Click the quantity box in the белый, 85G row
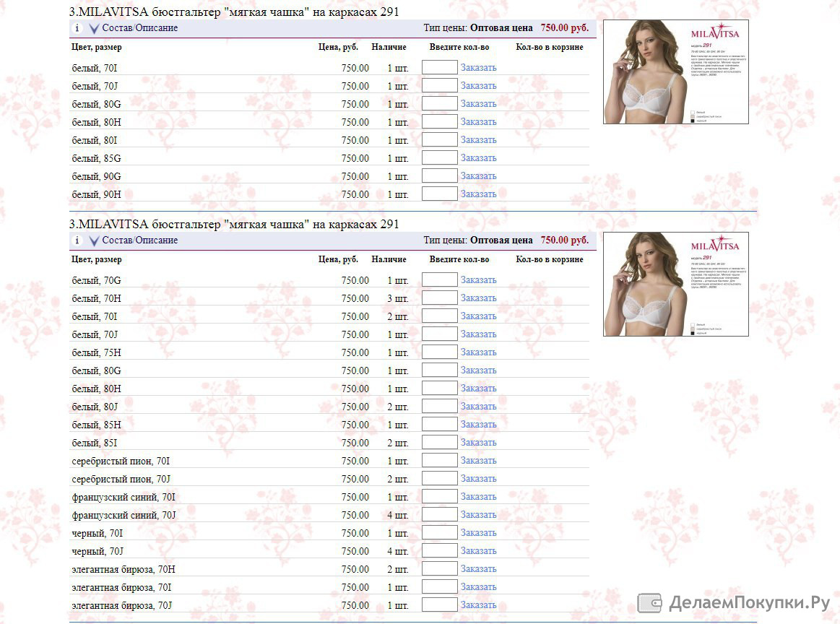The height and width of the screenshot is (624, 840). click(x=439, y=158)
